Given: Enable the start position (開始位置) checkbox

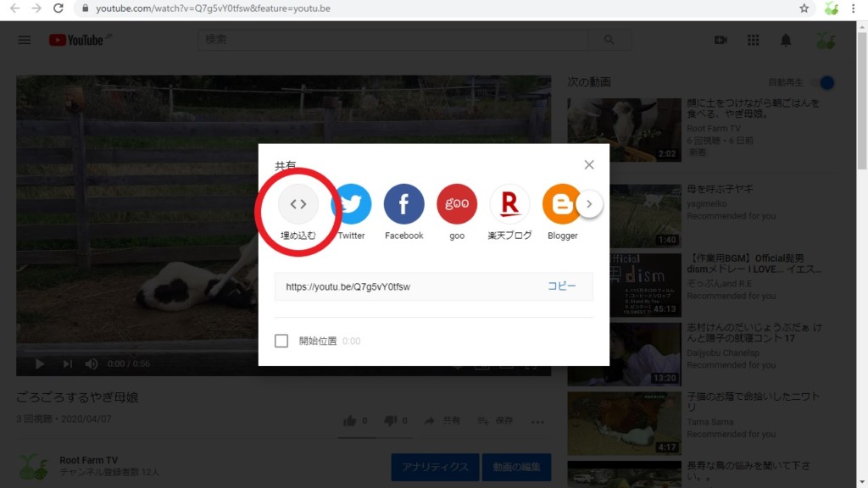Looking at the screenshot, I should click(x=281, y=341).
